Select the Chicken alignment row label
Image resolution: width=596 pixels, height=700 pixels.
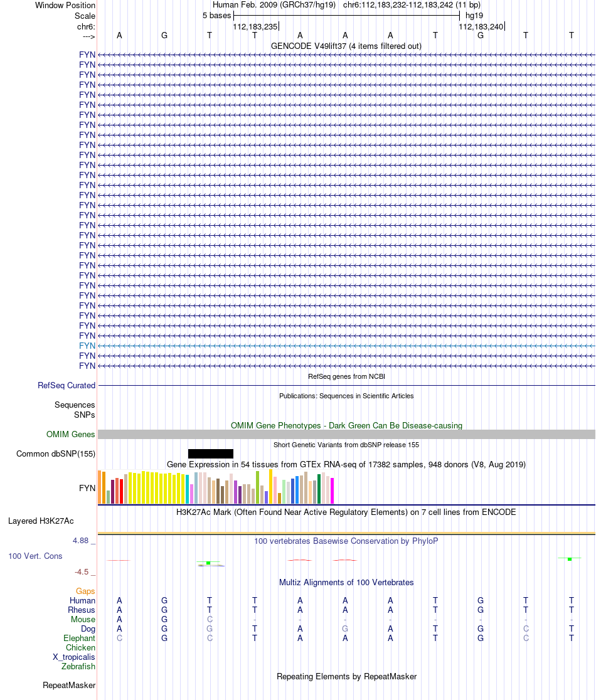click(x=80, y=648)
